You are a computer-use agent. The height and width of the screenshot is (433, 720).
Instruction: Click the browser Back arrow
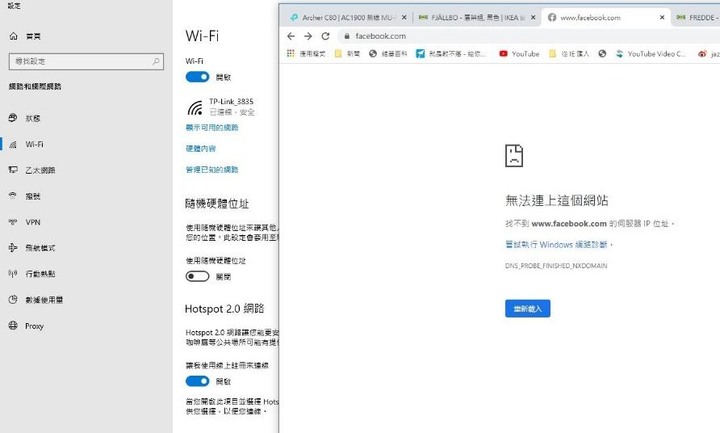pos(291,36)
